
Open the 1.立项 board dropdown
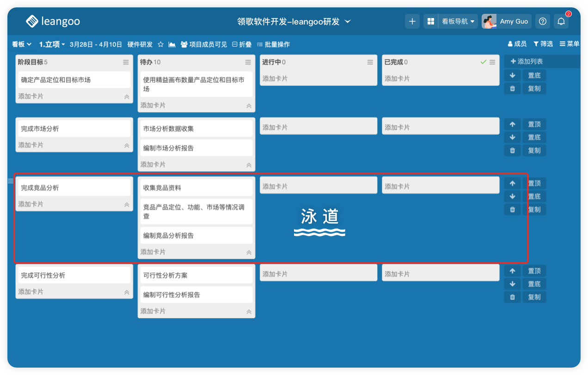(52, 44)
